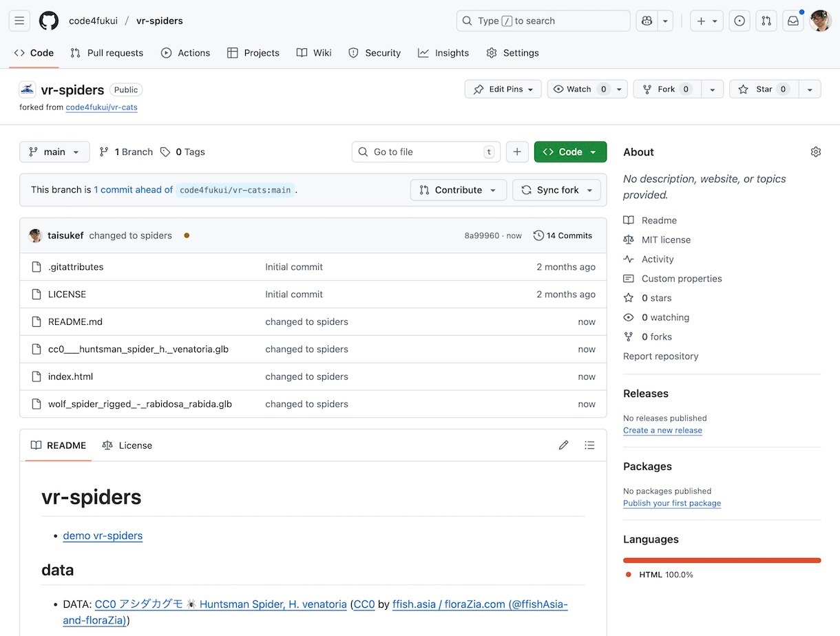
Task: Open the Pull requests tab
Action: 107,53
